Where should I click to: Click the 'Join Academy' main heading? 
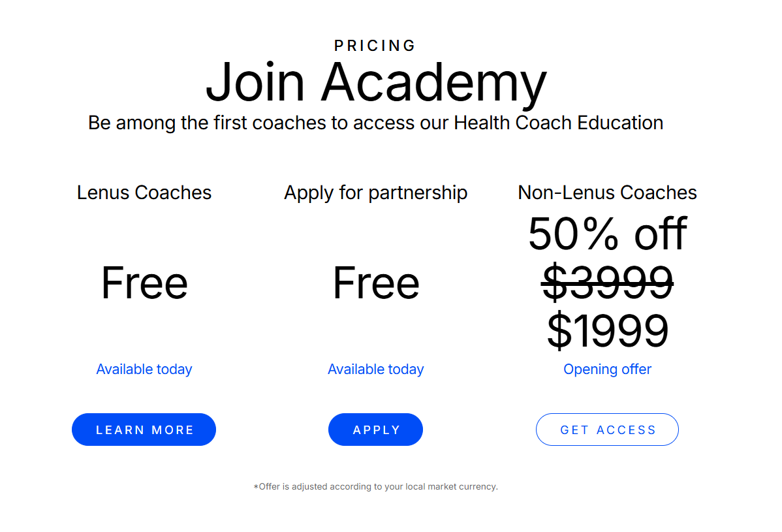tap(376, 83)
